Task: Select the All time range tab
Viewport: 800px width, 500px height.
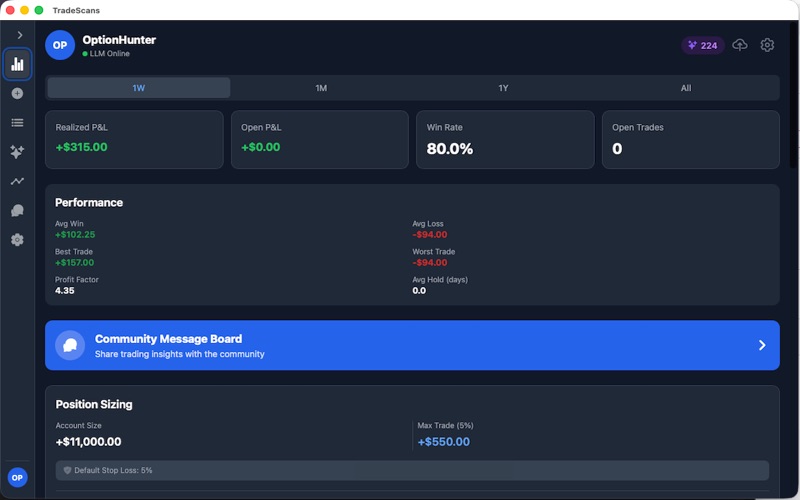Action: point(686,88)
